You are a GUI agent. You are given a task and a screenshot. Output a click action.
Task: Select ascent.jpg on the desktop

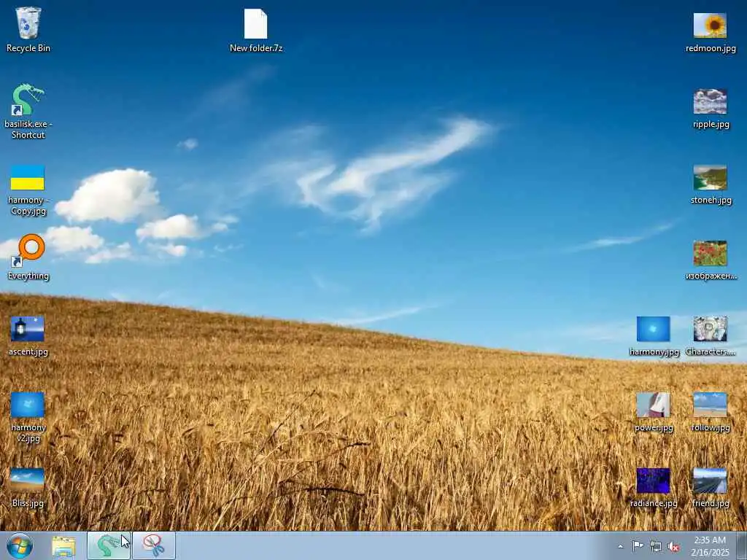point(28,335)
